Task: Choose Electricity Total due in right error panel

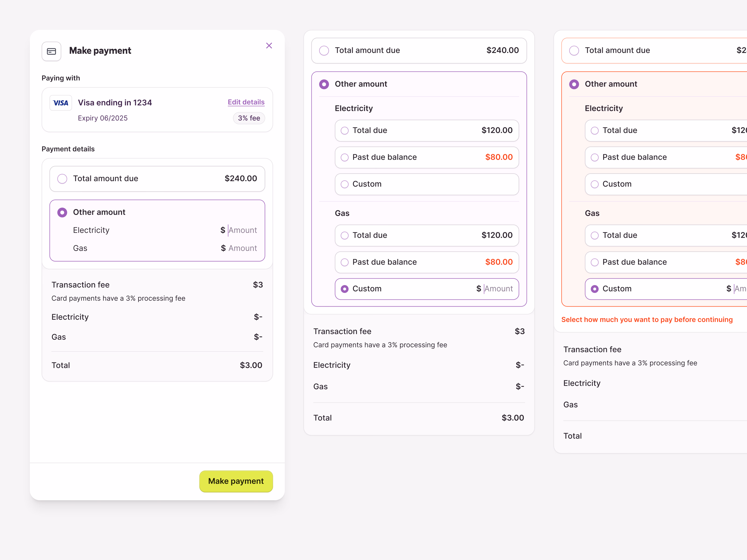Action: pos(666,130)
